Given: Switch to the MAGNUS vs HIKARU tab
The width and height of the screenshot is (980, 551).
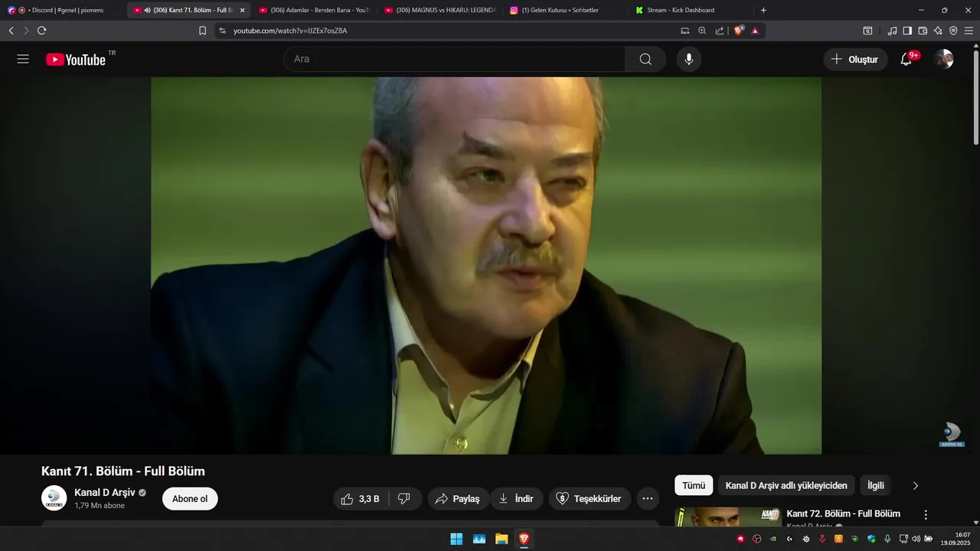Looking at the screenshot, I should click(x=439, y=10).
